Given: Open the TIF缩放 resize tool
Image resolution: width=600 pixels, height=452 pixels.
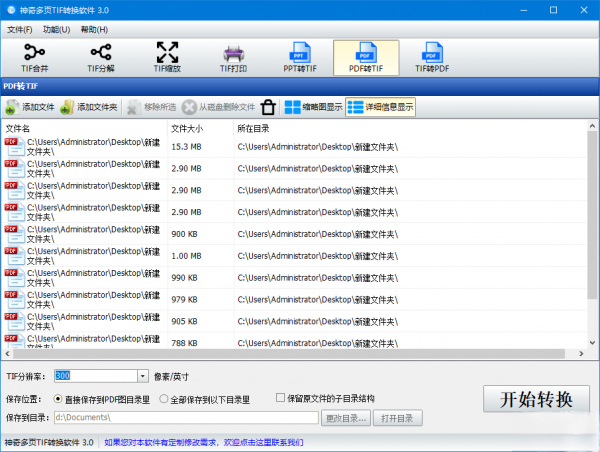Looking at the screenshot, I should click(x=167, y=58).
